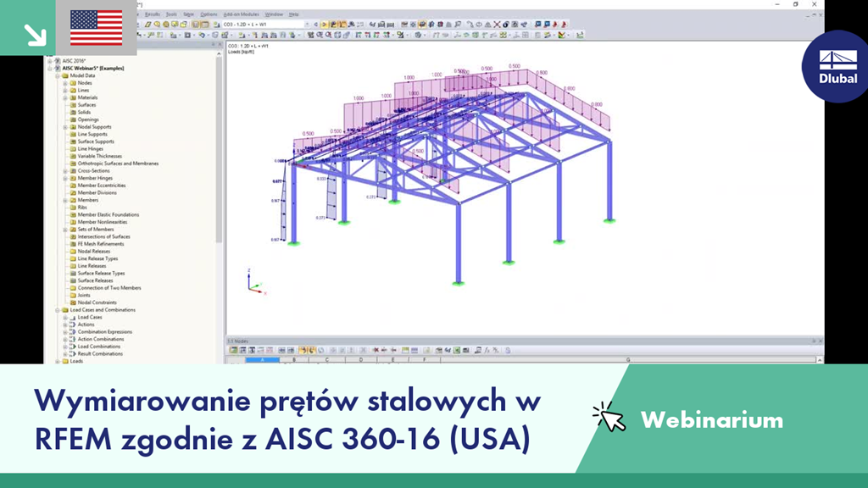868x488 pixels.
Task: Click the fx formula icon in table toolbar
Action: 487,350
